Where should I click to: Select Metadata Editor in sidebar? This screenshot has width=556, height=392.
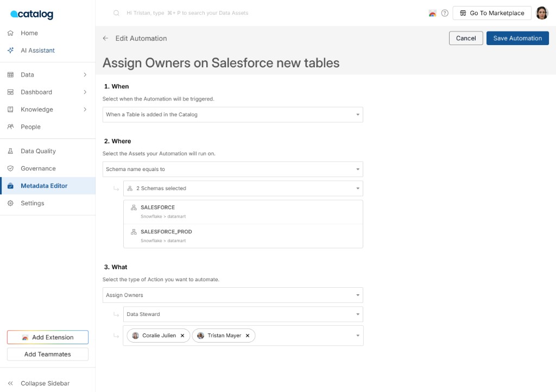coord(48,186)
